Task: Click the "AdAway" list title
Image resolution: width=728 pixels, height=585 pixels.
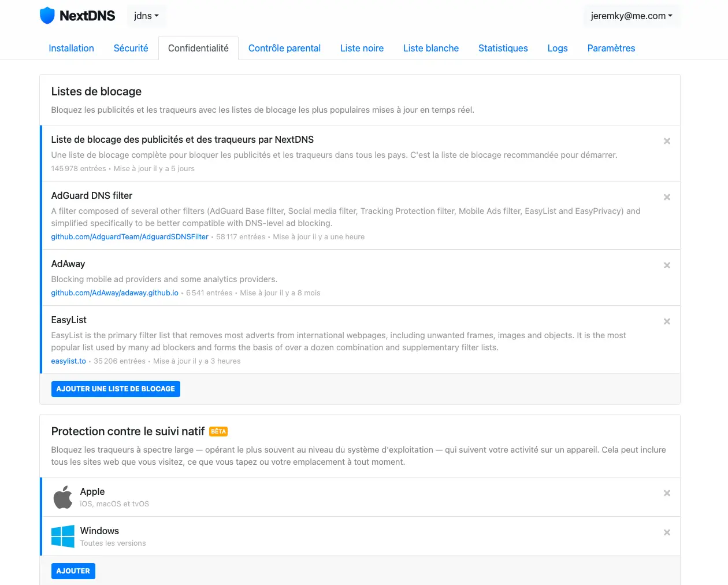Action: coord(68,264)
